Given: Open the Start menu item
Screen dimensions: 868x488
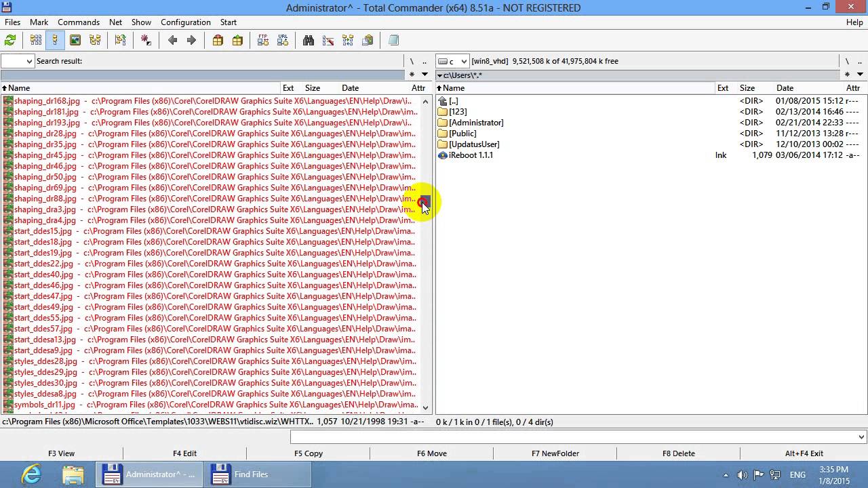Looking at the screenshot, I should pyautogui.click(x=229, y=22).
